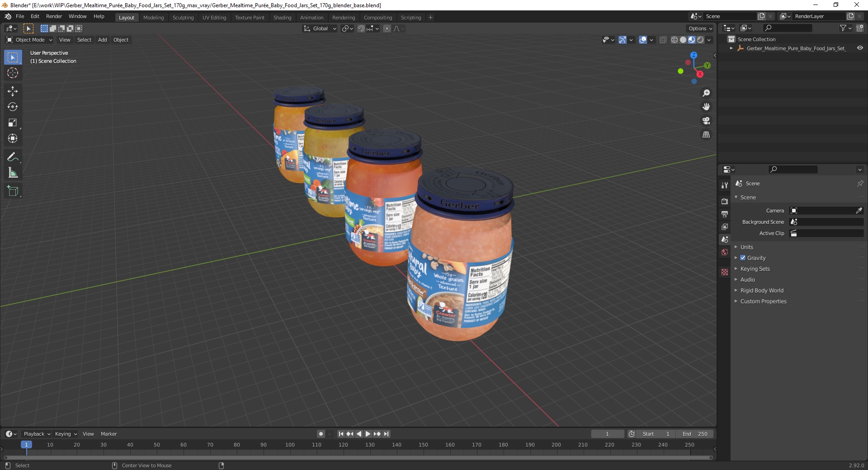Image resolution: width=868 pixels, height=470 pixels.
Task: Expand the Keying Sets panel
Action: pyautogui.click(x=755, y=269)
